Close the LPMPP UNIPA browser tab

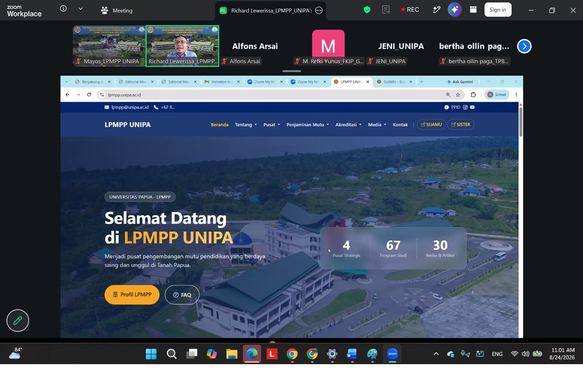368,82
